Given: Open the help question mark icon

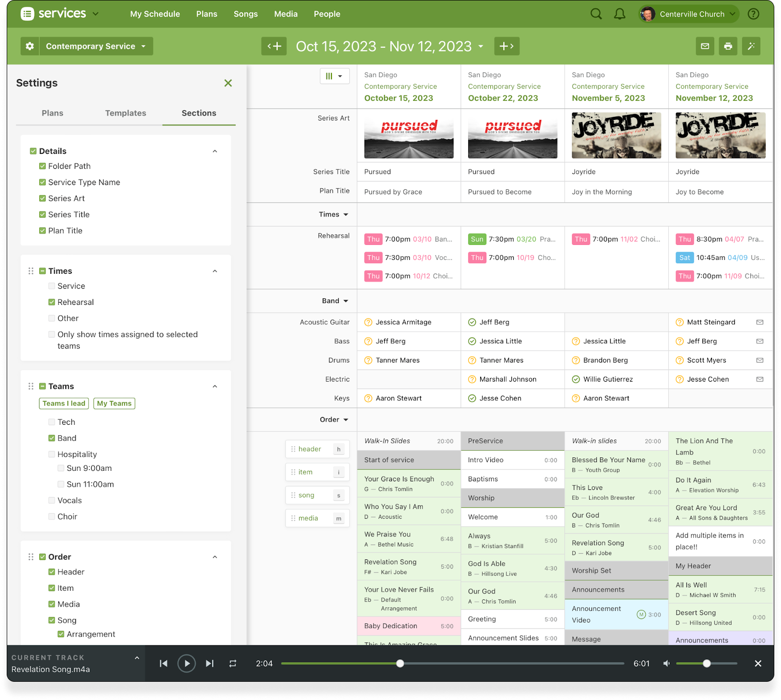Looking at the screenshot, I should pyautogui.click(x=753, y=14).
